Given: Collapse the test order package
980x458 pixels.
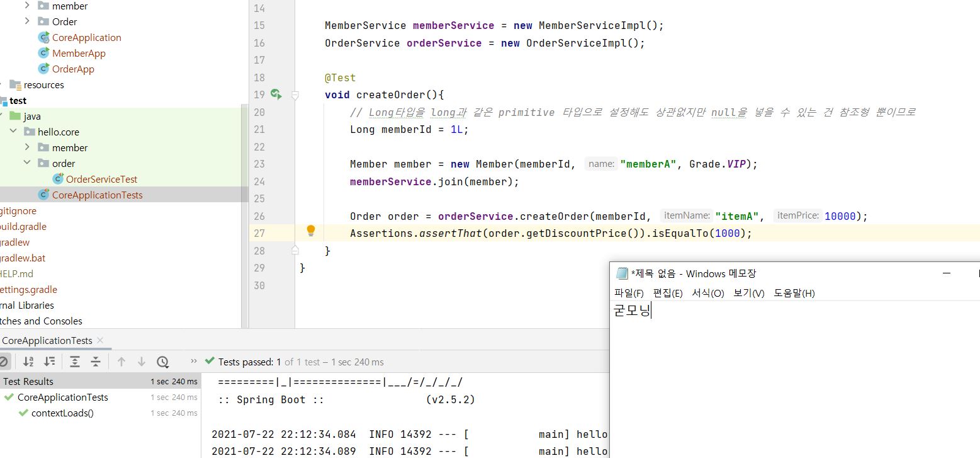Looking at the screenshot, I should [27, 163].
